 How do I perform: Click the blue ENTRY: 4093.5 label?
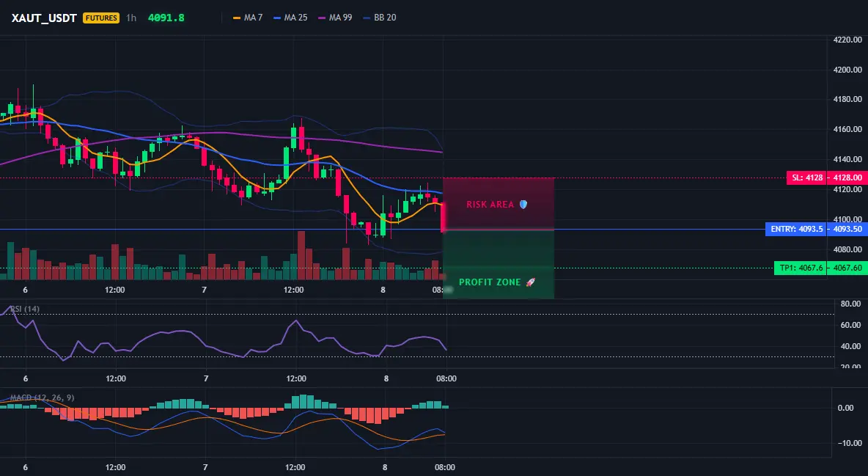coord(796,229)
